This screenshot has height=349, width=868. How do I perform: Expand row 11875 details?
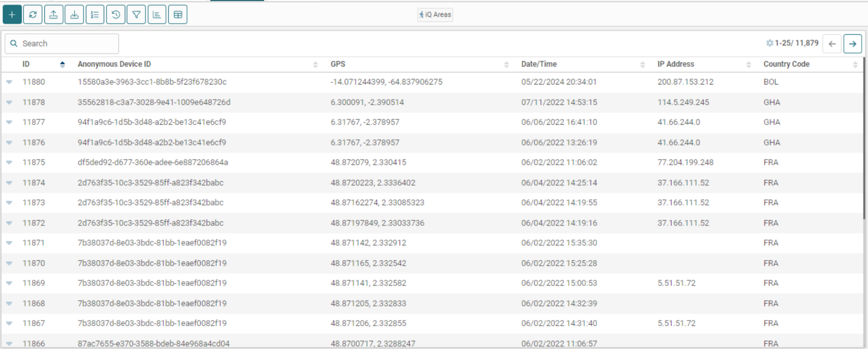tap(9, 162)
